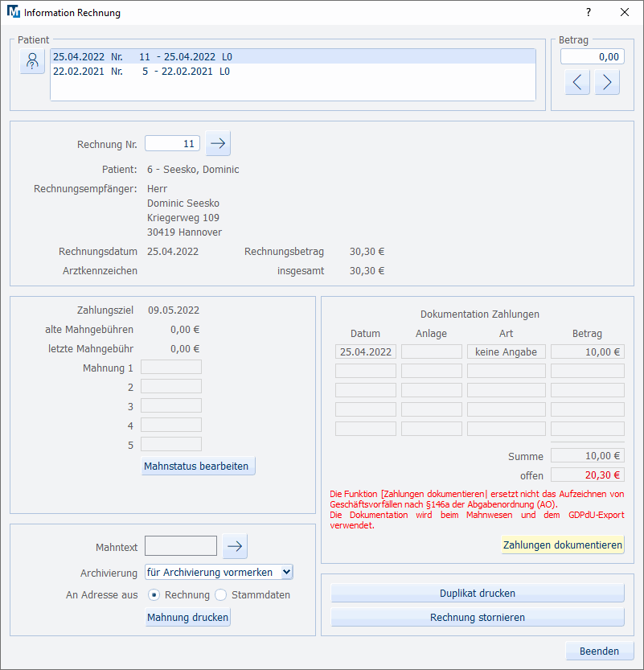Click the Rechnung Nr. input field
The width and height of the screenshot is (644, 670).
(x=172, y=143)
